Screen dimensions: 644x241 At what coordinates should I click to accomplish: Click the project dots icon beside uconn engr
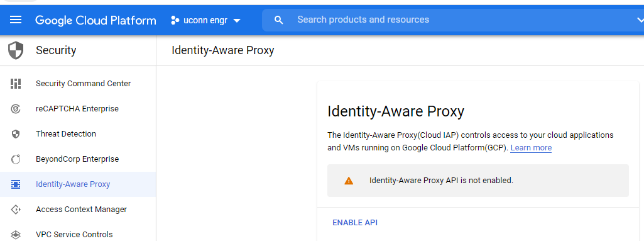(x=175, y=20)
